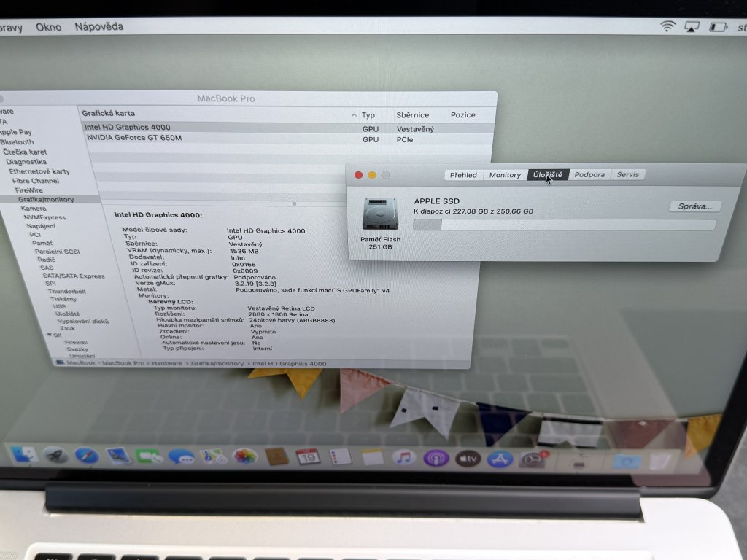Toggle sort arrow on Grafická karta column
Viewport: 747px width, 560px height.
[x=354, y=114]
